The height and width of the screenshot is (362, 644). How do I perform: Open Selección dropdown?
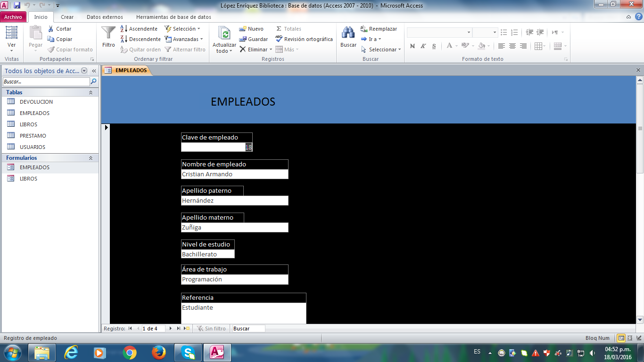click(x=182, y=29)
